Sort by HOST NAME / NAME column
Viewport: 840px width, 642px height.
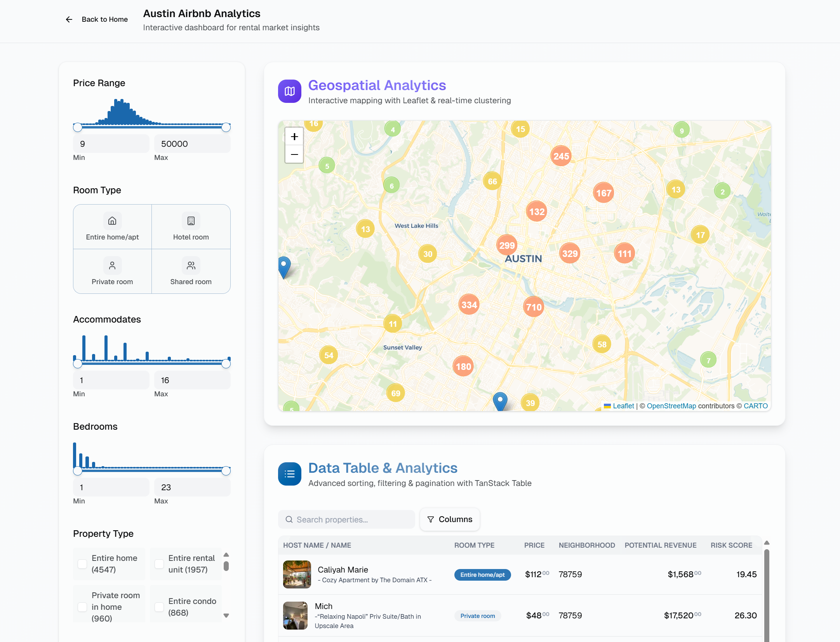coord(317,545)
